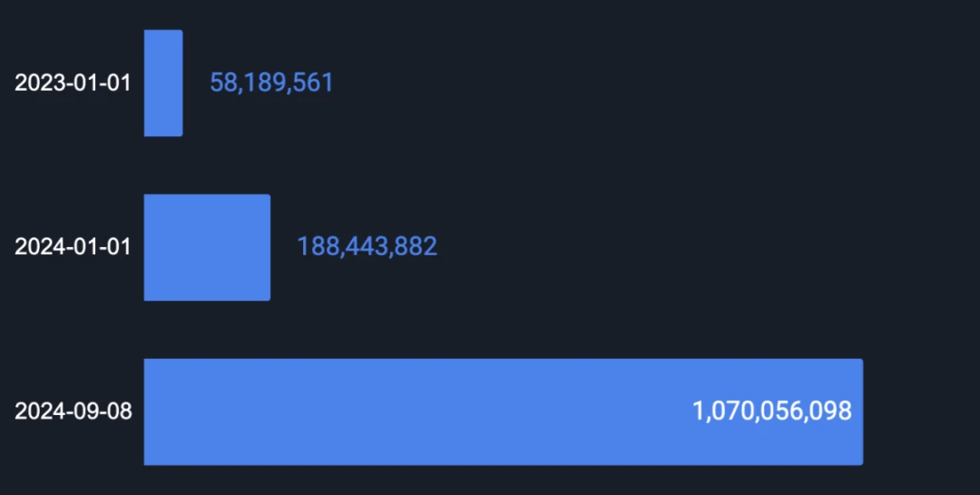The width and height of the screenshot is (980, 495).
Task: Select the 2024-01-01 axis label
Action: click(x=73, y=247)
